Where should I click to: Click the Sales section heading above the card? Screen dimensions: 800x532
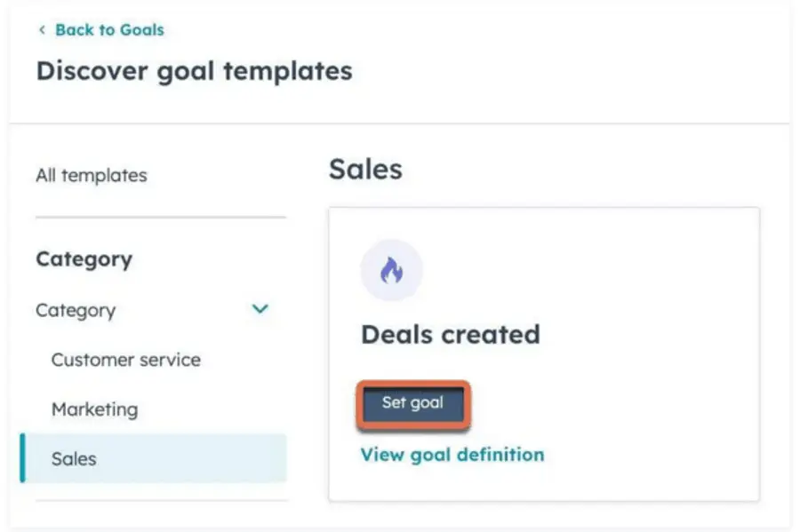(365, 169)
